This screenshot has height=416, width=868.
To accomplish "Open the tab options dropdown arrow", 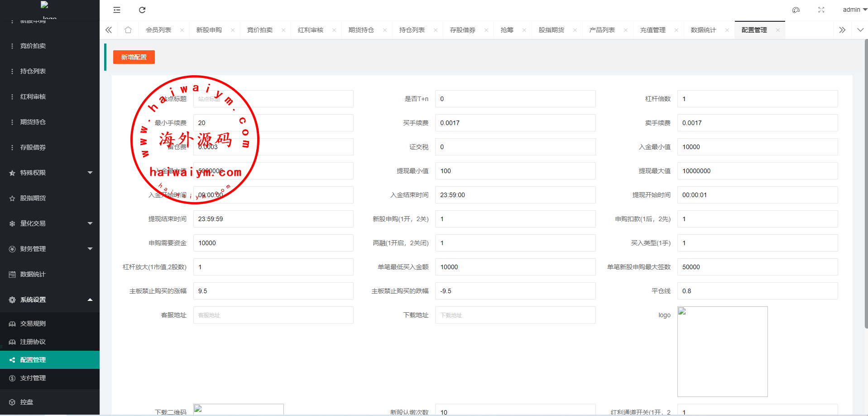I will click(x=860, y=30).
